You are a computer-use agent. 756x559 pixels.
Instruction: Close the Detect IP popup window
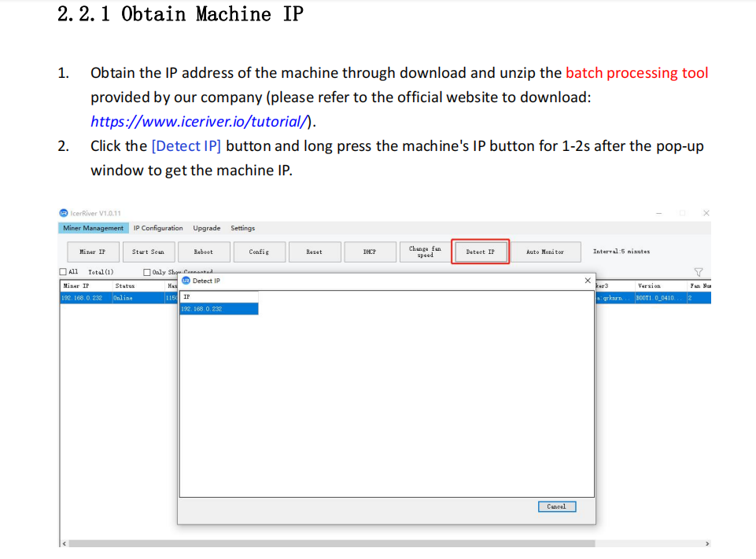588,281
